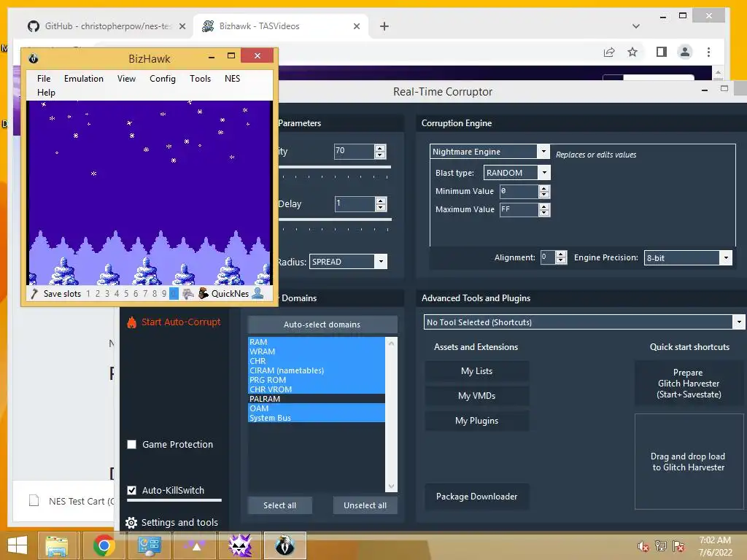Click the hammer icon in BizHawk status bar
The image size is (747, 560).
coord(34,293)
